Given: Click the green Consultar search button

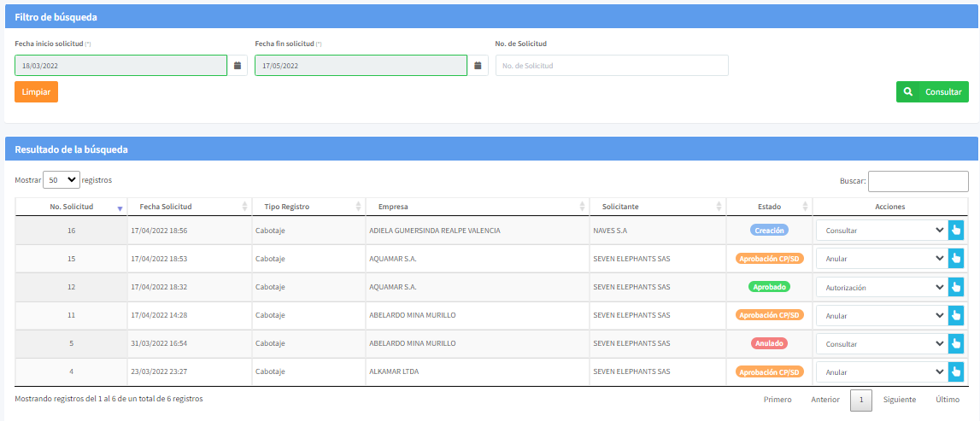Looking at the screenshot, I should coord(932,92).
